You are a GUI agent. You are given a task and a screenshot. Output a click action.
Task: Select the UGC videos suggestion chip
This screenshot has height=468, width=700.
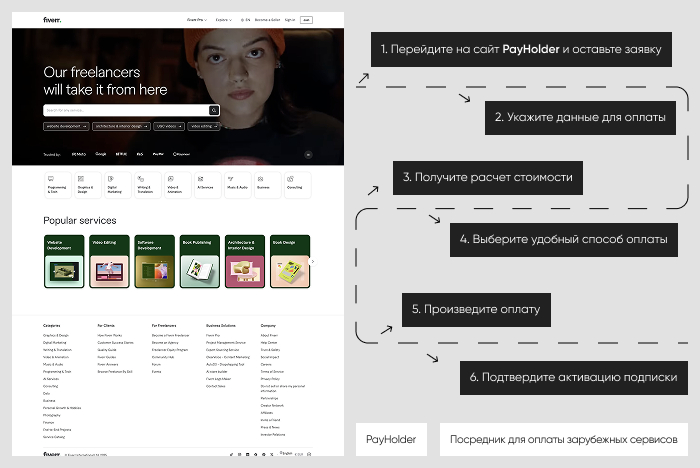[169, 126]
